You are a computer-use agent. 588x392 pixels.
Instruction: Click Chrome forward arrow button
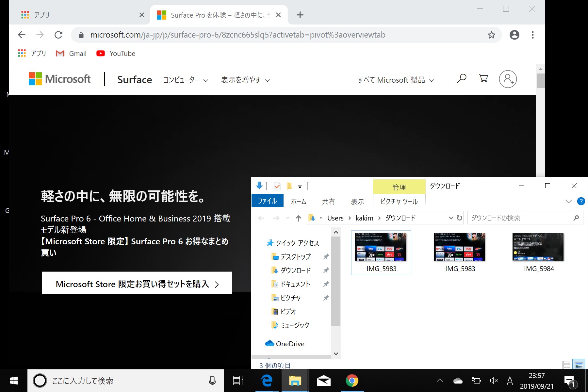point(40,35)
